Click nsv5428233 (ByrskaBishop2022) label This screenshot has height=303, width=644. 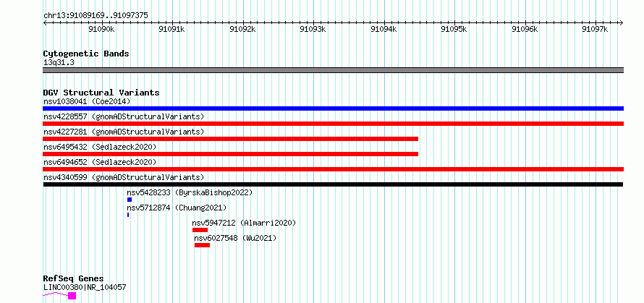pos(190,192)
